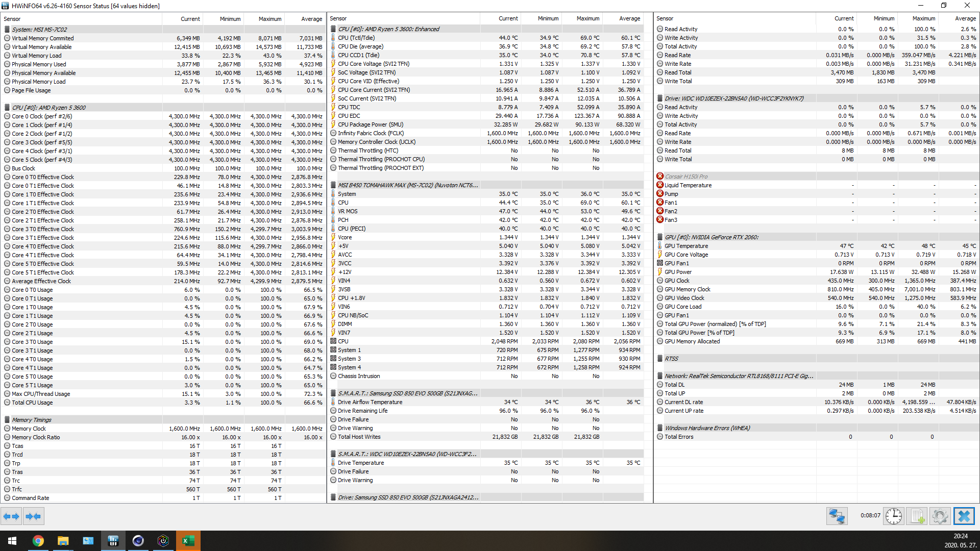Screen dimensions: 980x551
Task: Start logging with the sheet-plus icon
Action: click(917, 516)
